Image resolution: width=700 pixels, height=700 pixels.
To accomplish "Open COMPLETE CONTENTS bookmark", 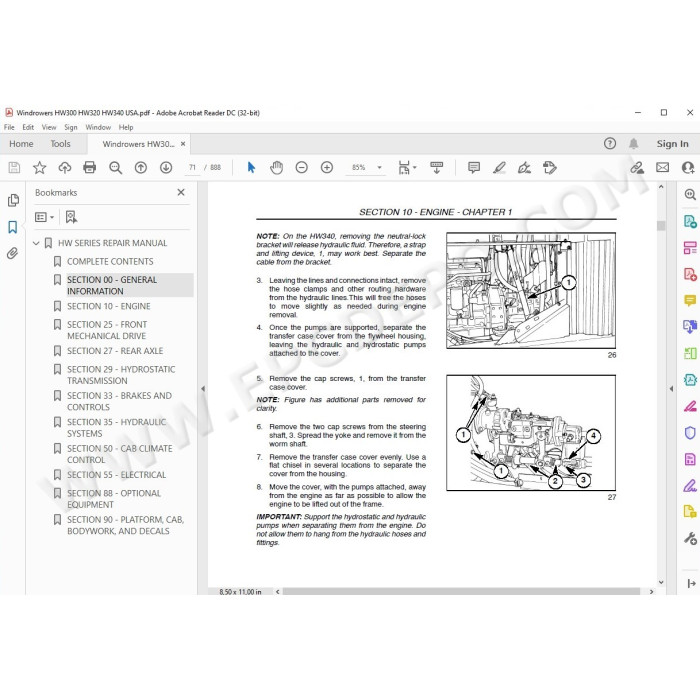I will coord(110,262).
